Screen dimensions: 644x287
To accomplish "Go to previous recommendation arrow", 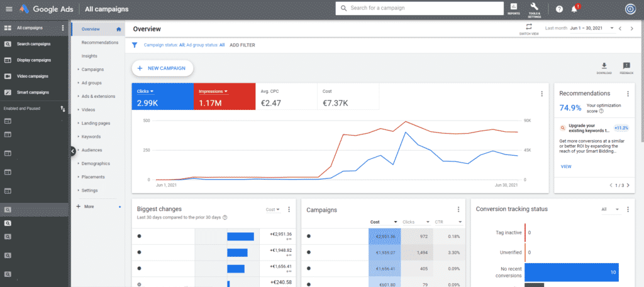I will (611, 185).
